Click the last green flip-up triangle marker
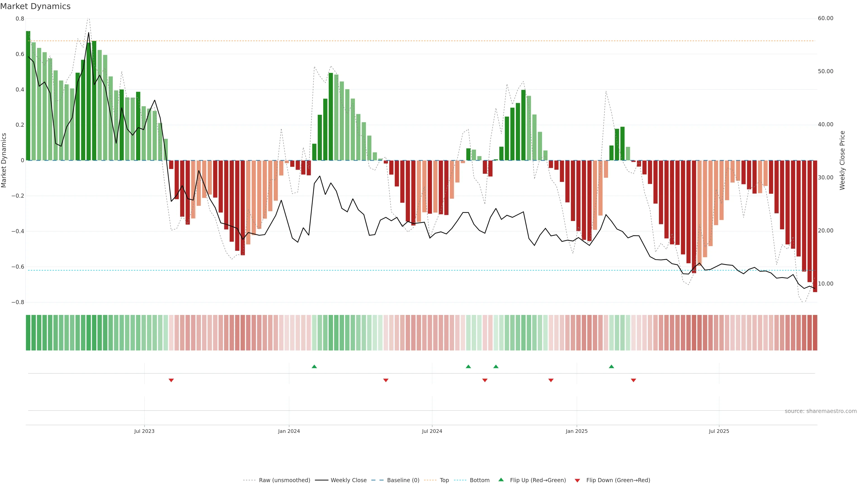Image resolution: width=868 pixels, height=488 pixels. click(611, 366)
